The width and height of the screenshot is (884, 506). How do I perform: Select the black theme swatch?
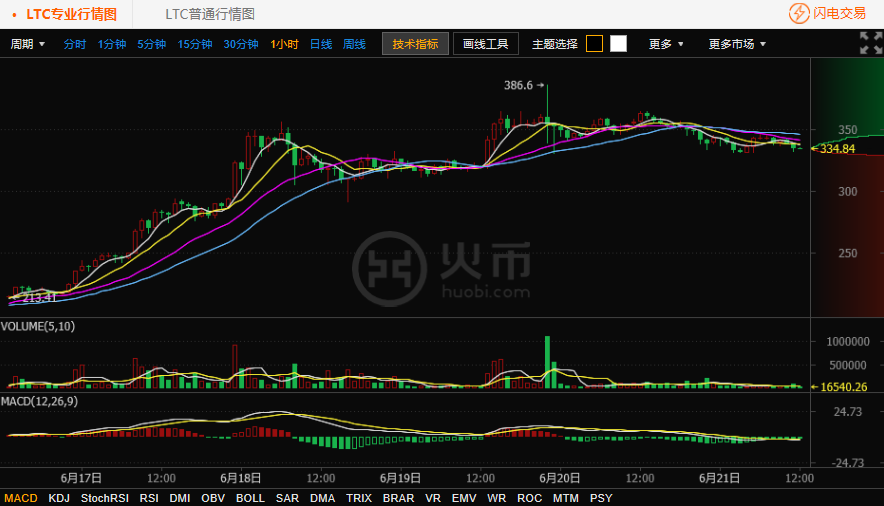pos(594,44)
